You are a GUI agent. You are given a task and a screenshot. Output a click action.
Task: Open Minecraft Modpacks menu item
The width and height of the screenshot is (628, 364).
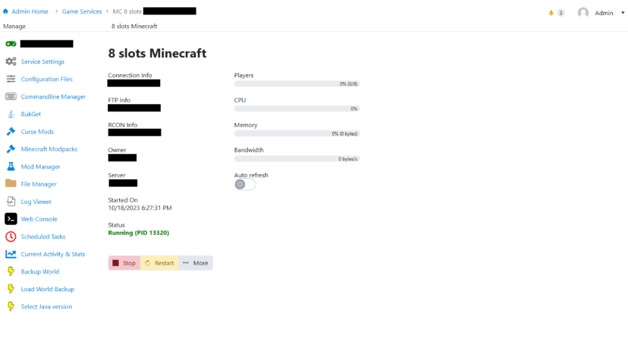(49, 149)
